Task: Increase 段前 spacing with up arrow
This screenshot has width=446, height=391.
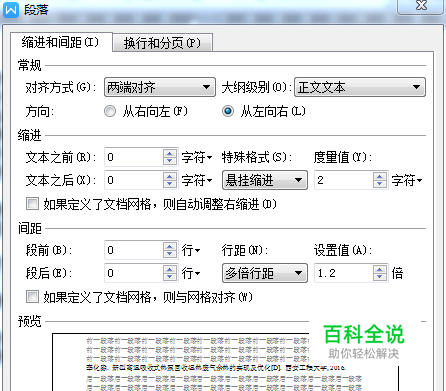Action: tap(170, 246)
